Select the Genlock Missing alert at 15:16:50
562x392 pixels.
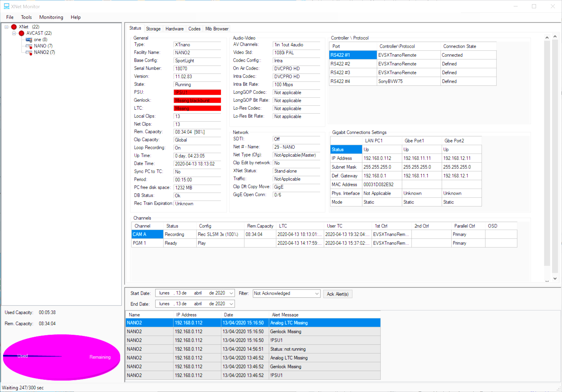[286, 331]
